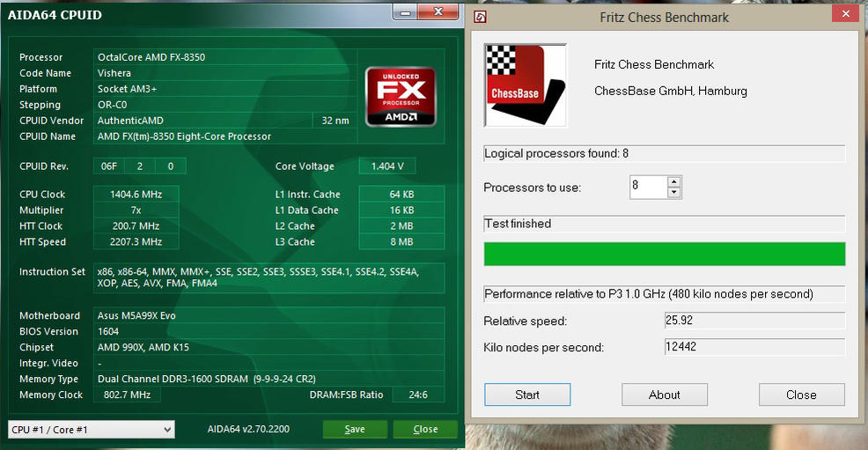Click the L1 Instr. Cache value 64 KB

401,195
